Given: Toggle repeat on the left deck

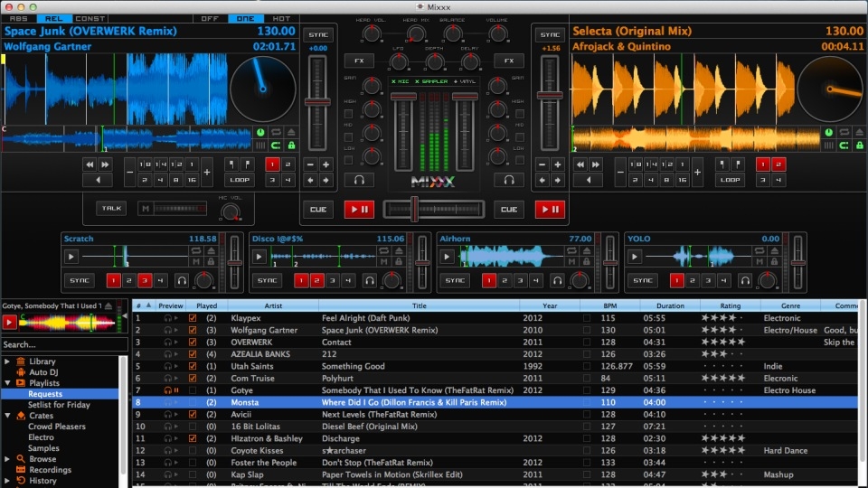Looking at the screenshot, I should 276,132.
